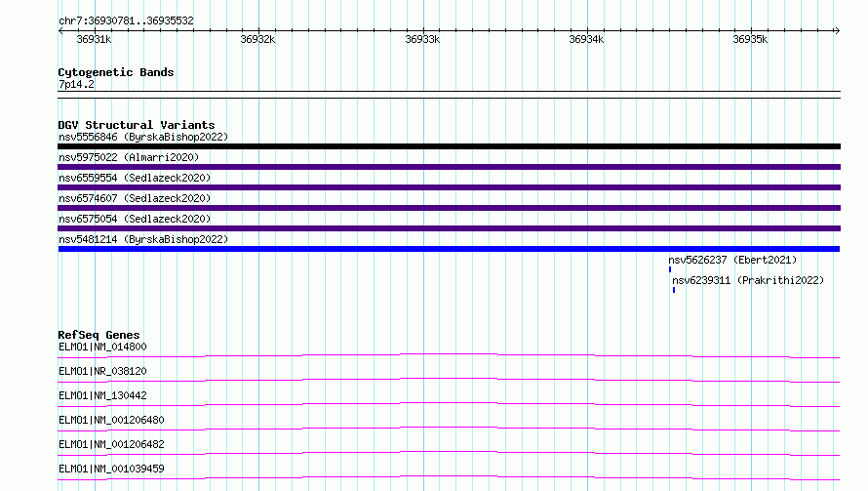Select nsv5556846 (ByrskaBishop2022) label
This screenshot has height=491, width=868.
tap(143, 137)
